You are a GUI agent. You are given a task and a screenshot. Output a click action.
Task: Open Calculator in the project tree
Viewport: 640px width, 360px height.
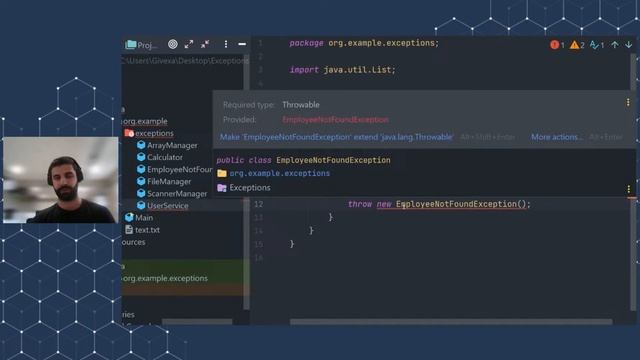165,157
